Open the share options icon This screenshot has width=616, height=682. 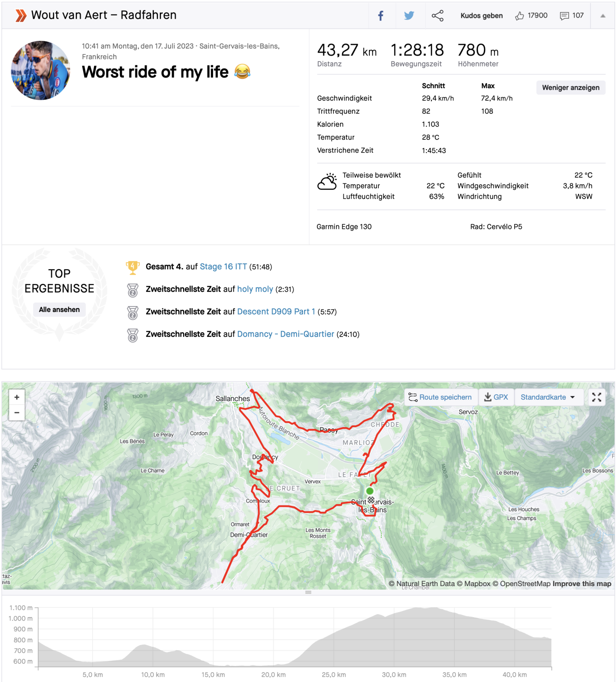[x=438, y=16]
